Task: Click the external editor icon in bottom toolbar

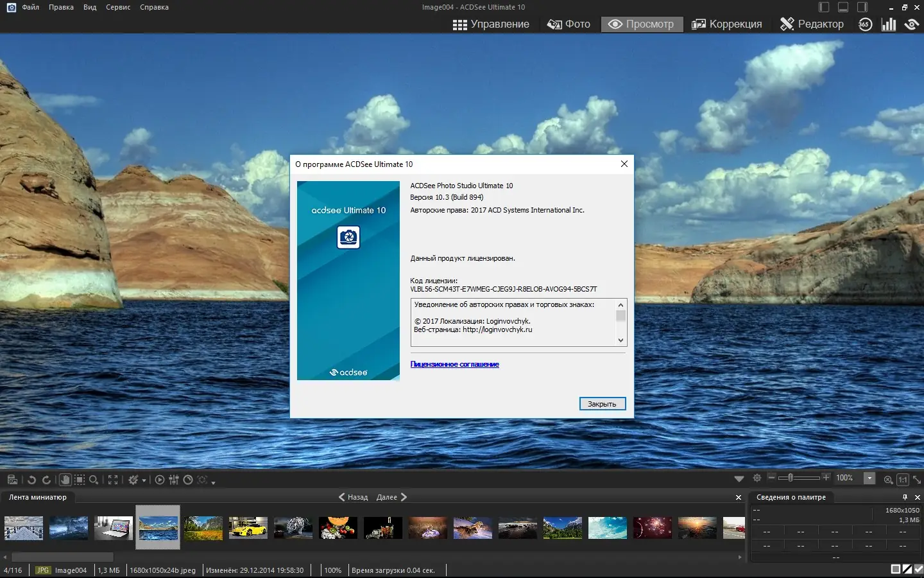Action: pos(12,480)
